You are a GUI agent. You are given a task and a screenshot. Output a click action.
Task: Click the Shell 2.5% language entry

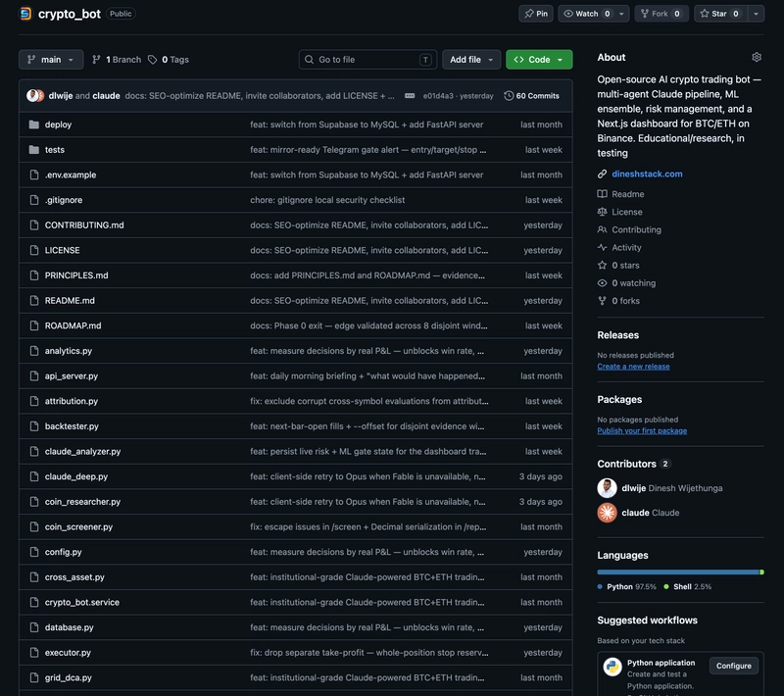click(688, 586)
